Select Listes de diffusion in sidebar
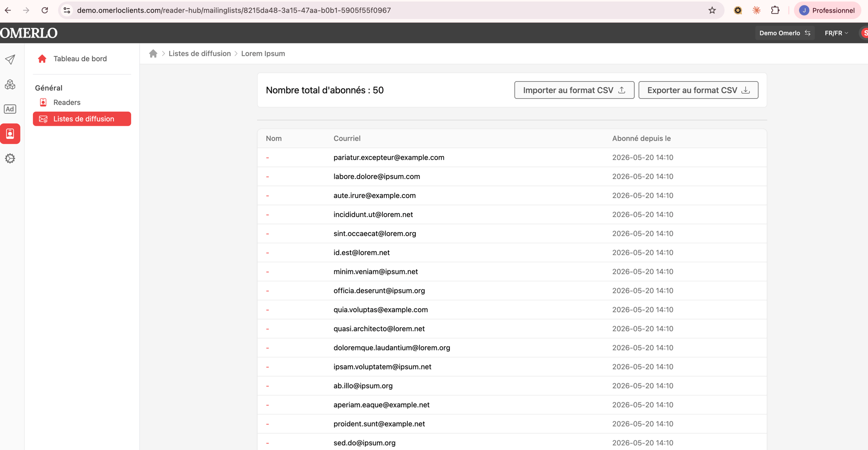The width and height of the screenshot is (868, 450). (82, 118)
